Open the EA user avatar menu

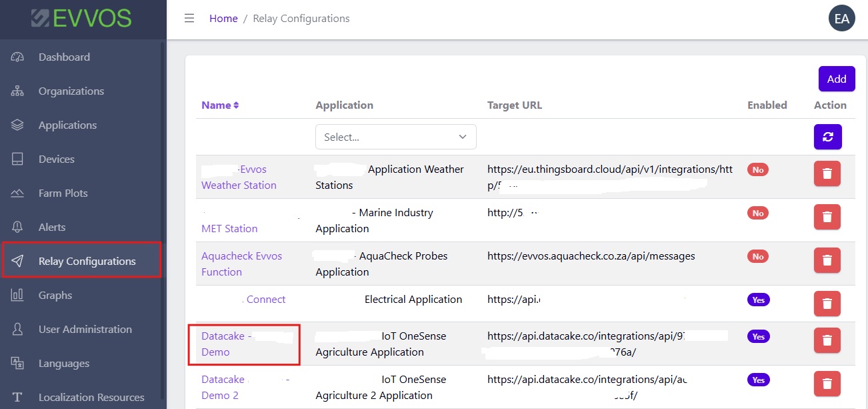coord(841,19)
